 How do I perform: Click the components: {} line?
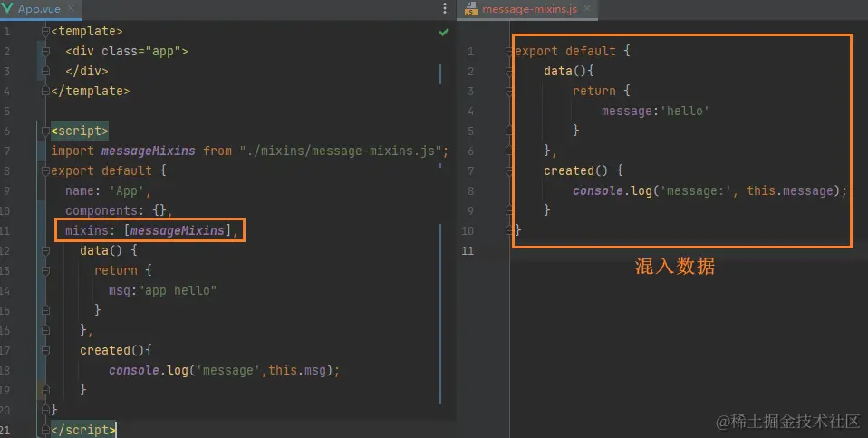pyautogui.click(x=119, y=211)
